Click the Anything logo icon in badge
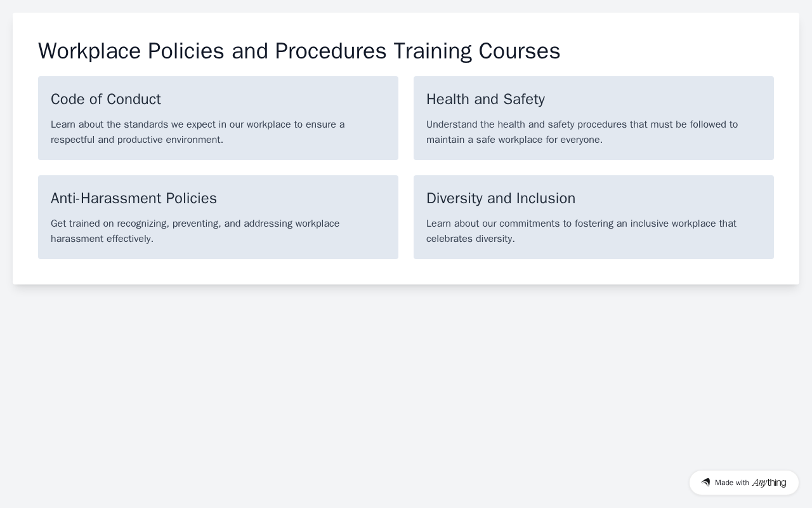Screen dimensions: 812x508 coord(705,483)
